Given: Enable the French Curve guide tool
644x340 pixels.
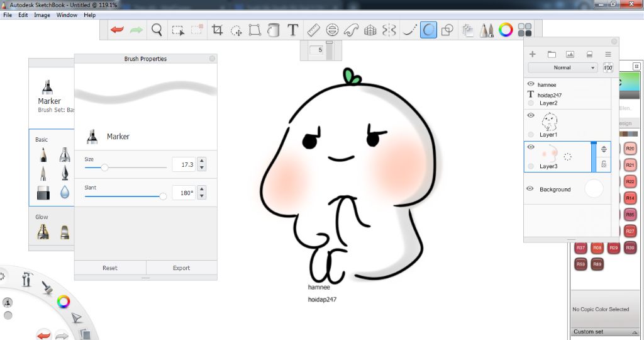Looking at the screenshot, I should (x=351, y=30).
